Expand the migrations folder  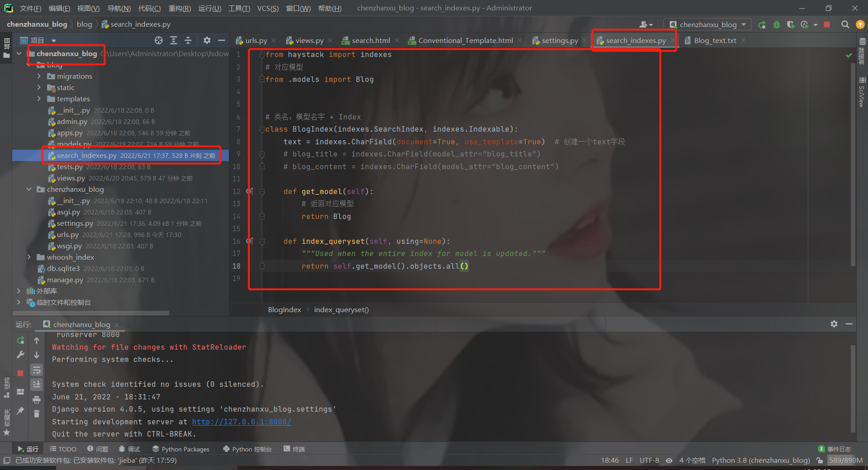[39, 76]
